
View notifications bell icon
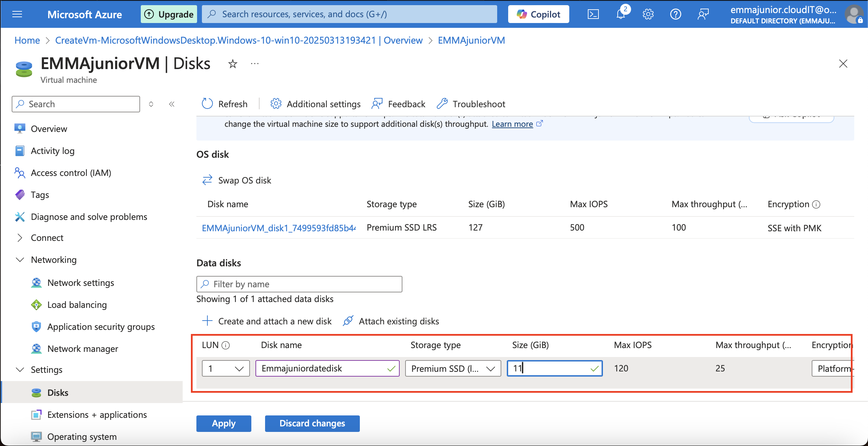click(621, 14)
